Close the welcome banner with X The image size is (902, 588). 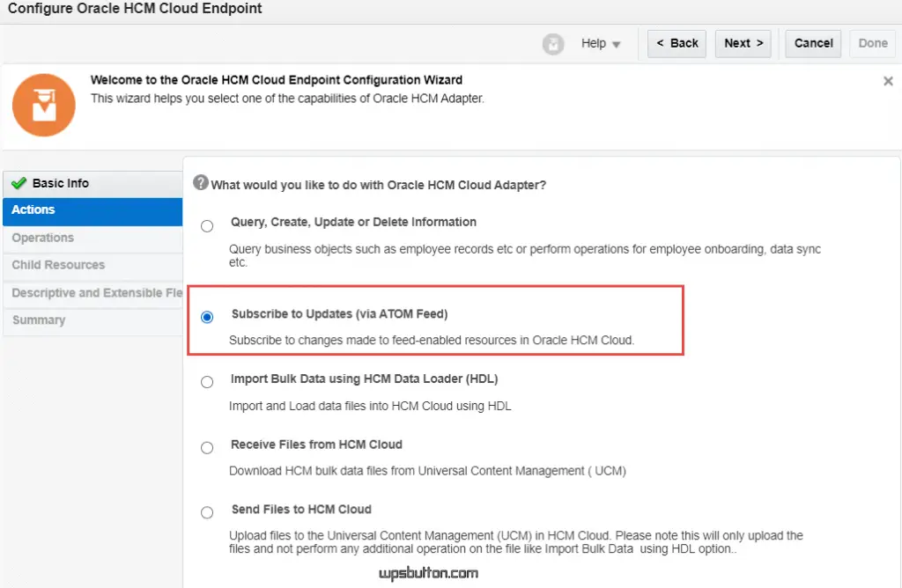888,81
